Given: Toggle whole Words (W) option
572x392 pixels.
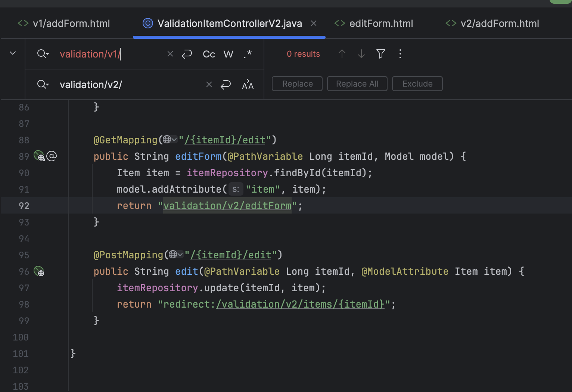Looking at the screenshot, I should click(x=229, y=54).
